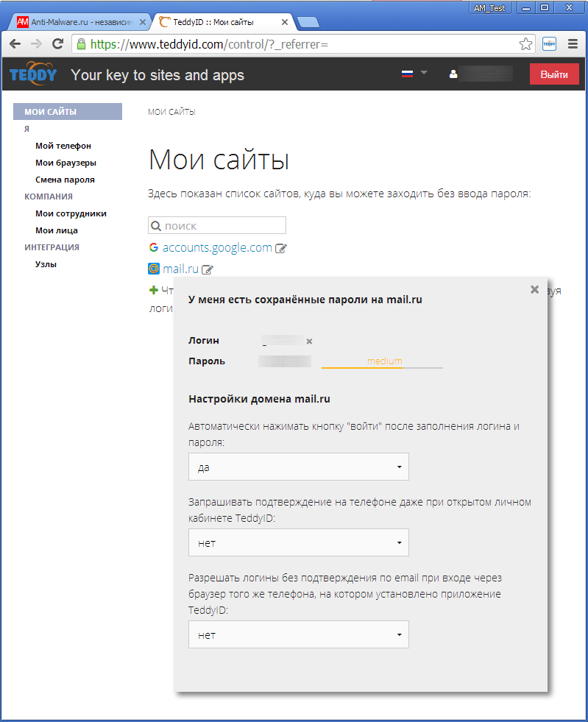This screenshot has height=722, width=588.
Task: Click the edit icon beside mail.ru
Action: pos(208,269)
